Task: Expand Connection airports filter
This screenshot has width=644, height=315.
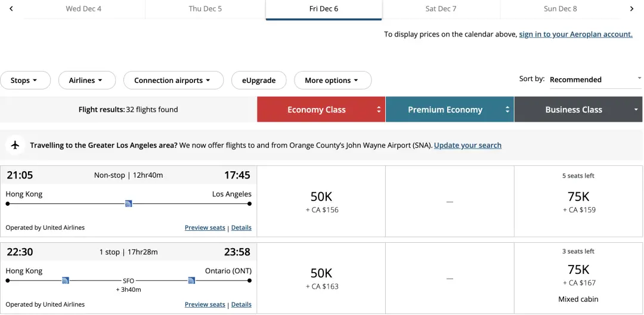Action: click(173, 81)
